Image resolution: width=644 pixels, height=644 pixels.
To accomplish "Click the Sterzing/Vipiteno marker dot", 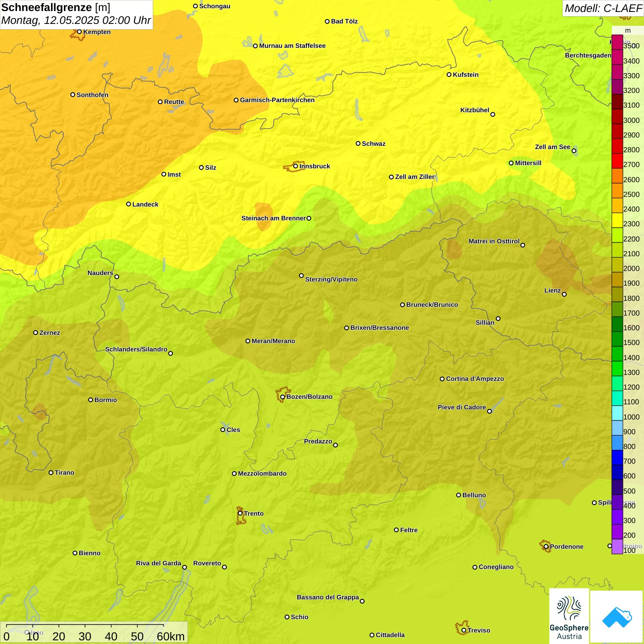I will (301, 276).
